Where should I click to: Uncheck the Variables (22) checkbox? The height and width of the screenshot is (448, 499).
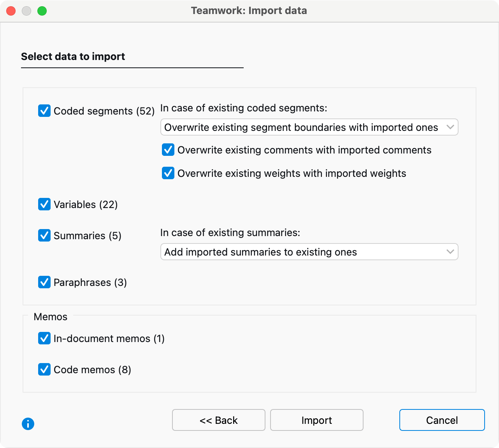[x=44, y=205]
